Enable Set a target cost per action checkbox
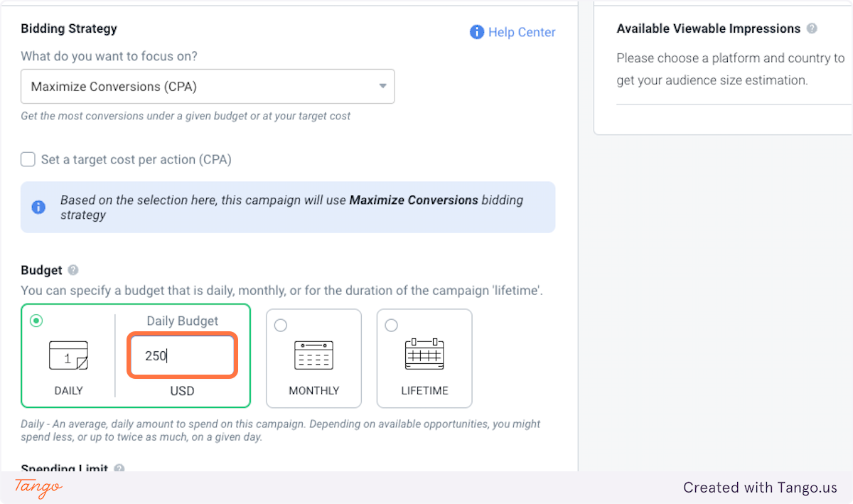Viewport: 853px width, 504px height. (x=28, y=159)
